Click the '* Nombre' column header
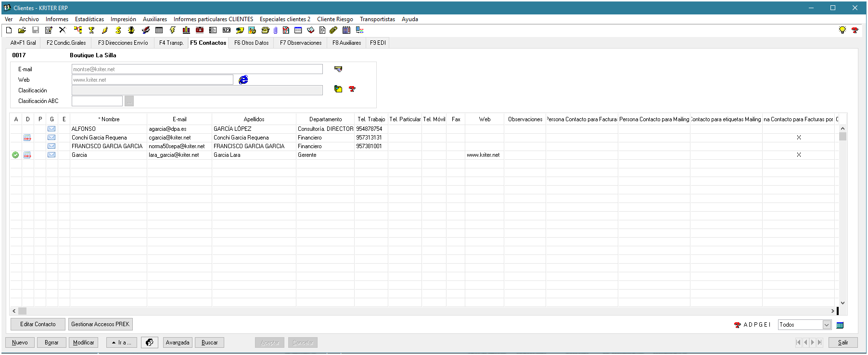Viewport: 868px width, 355px height. [x=109, y=119]
